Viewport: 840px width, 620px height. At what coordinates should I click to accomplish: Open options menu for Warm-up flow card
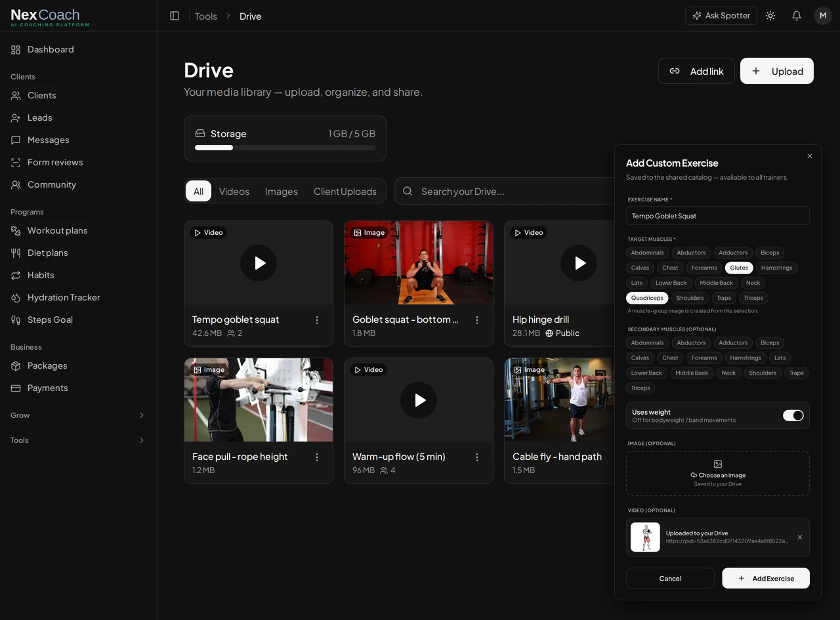477,457
